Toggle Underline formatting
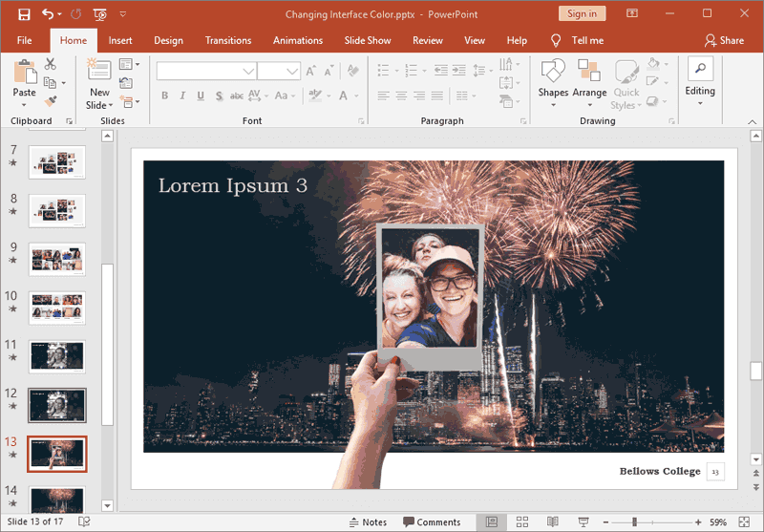The width and height of the screenshot is (764, 532). [x=201, y=96]
